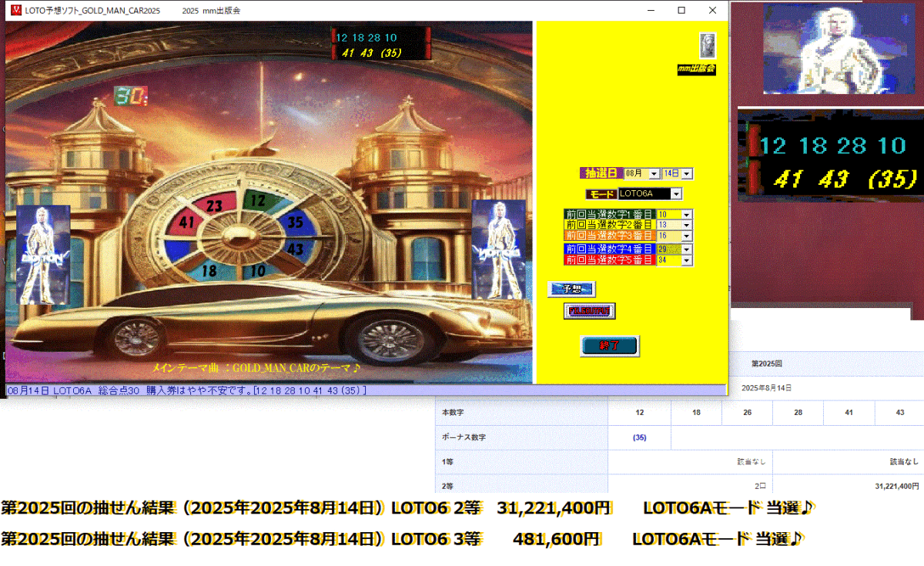Click the 18 cell in the results table
The image size is (924, 566).
(696, 414)
